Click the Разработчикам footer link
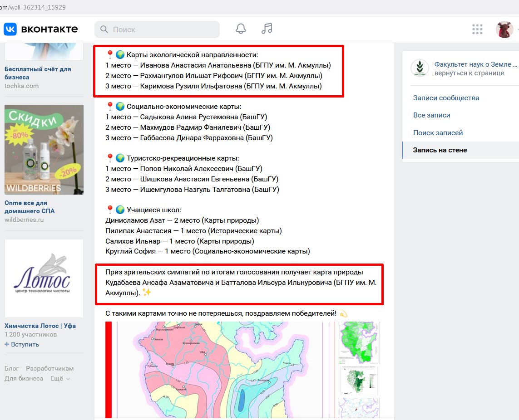Image resolution: width=519 pixels, height=420 pixels. pos(49,369)
